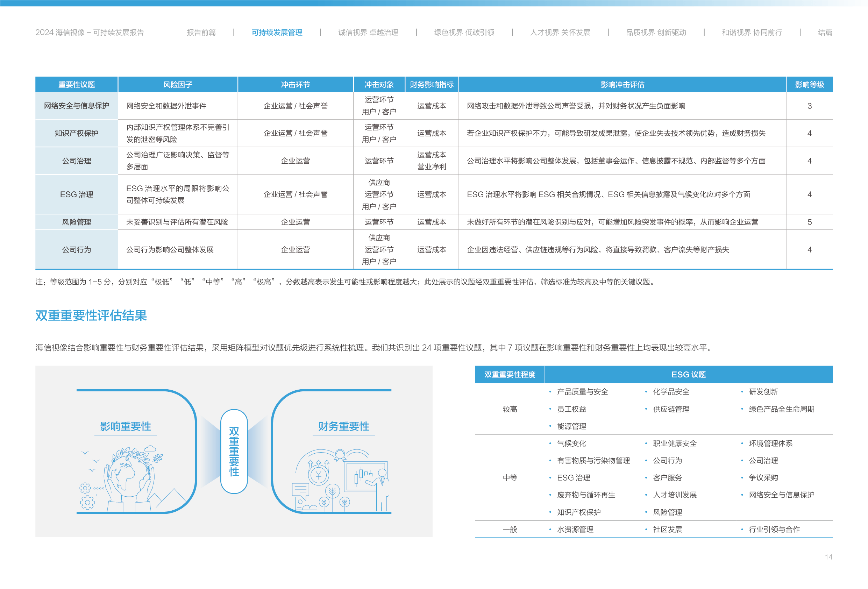The width and height of the screenshot is (868, 589).
Task: Select the 影响等级 column header
Action: point(809,85)
